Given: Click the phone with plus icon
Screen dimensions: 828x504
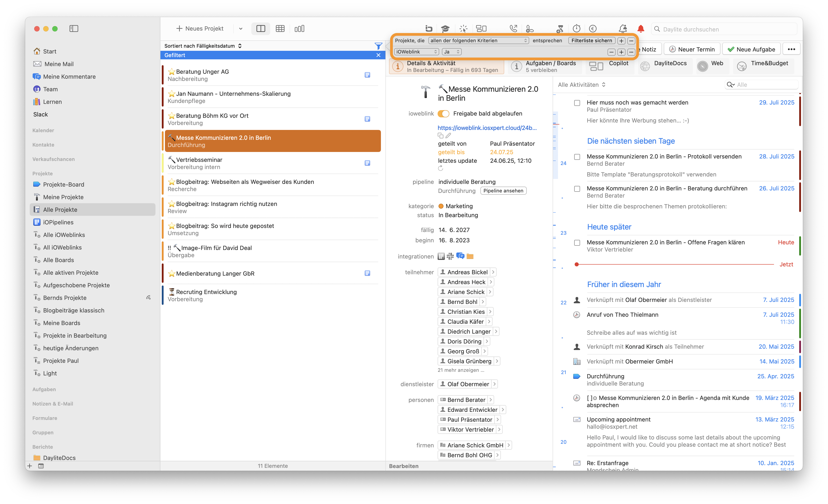Looking at the screenshot, I should click(530, 29).
